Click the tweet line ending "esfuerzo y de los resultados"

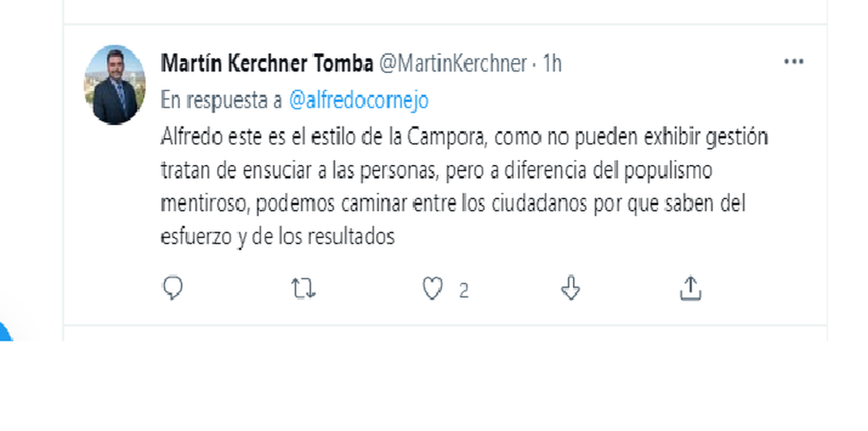click(277, 236)
